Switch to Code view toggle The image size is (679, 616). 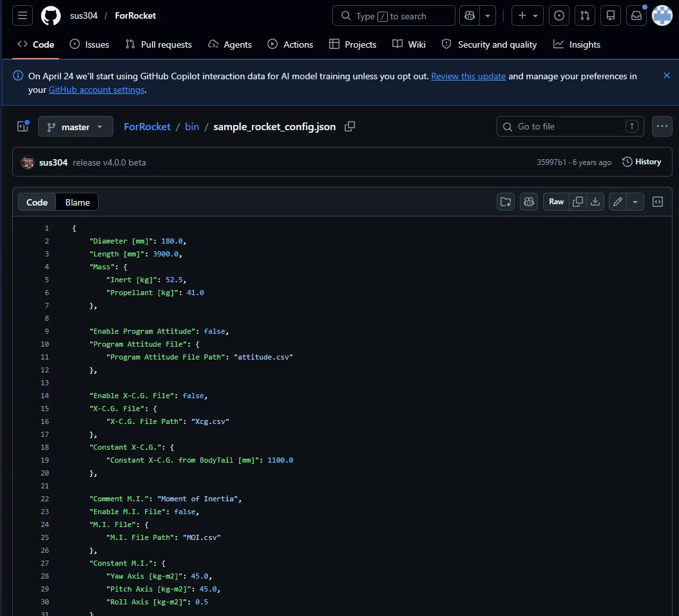(37, 202)
